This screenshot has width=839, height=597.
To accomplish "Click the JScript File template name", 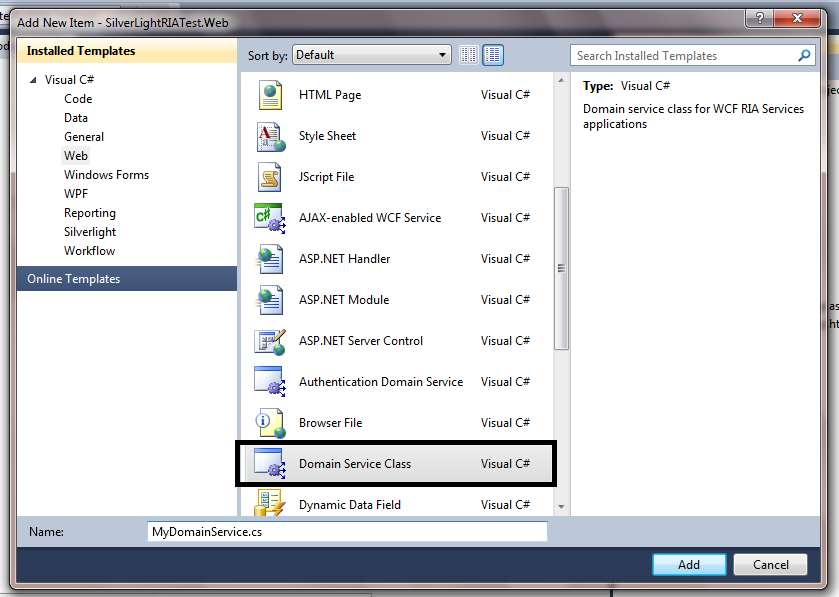I will [326, 177].
